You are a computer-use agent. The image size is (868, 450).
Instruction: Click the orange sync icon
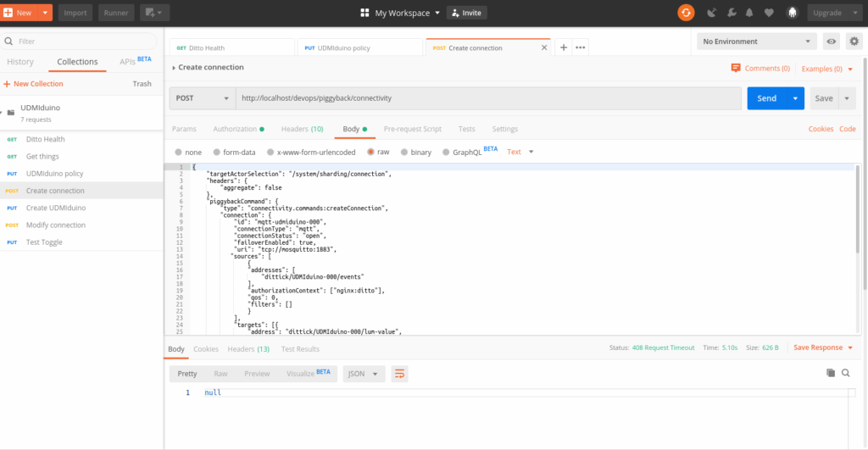pyautogui.click(x=686, y=13)
